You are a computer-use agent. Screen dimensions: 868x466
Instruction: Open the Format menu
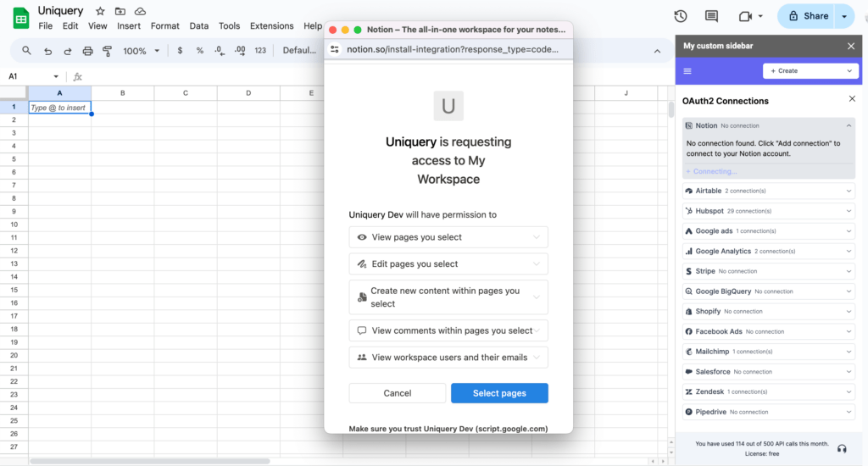pyautogui.click(x=164, y=26)
